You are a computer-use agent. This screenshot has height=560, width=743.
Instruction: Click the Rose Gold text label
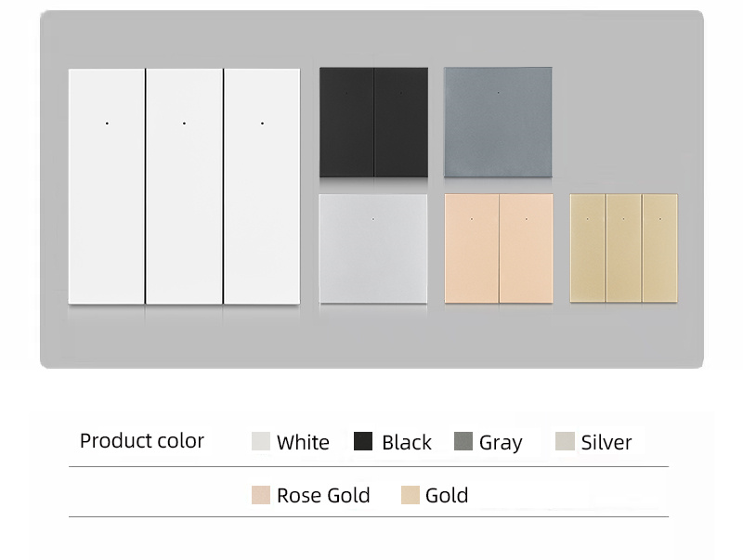pyautogui.click(x=323, y=496)
